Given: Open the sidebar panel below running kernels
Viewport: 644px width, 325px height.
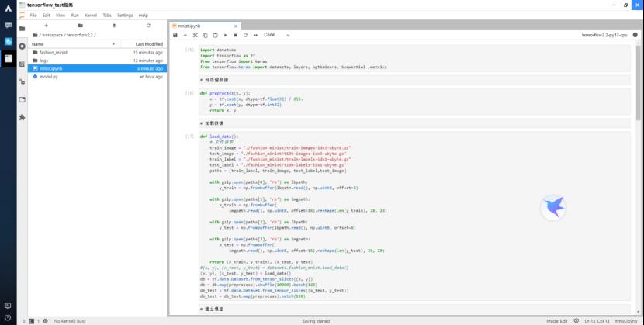Looking at the screenshot, I should (23, 64).
